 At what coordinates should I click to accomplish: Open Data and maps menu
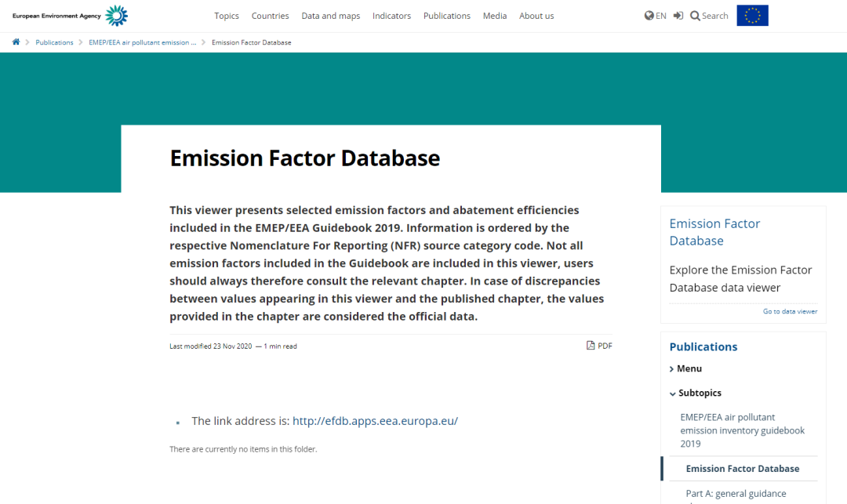(x=330, y=16)
